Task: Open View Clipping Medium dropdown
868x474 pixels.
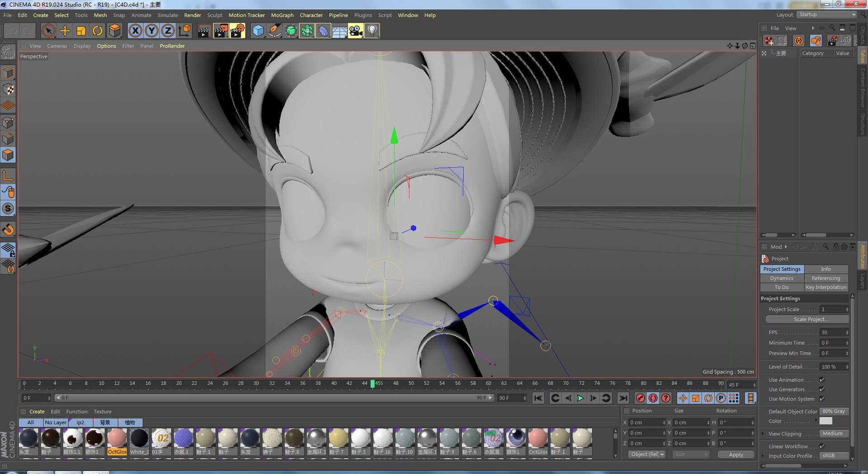Action: [835, 434]
